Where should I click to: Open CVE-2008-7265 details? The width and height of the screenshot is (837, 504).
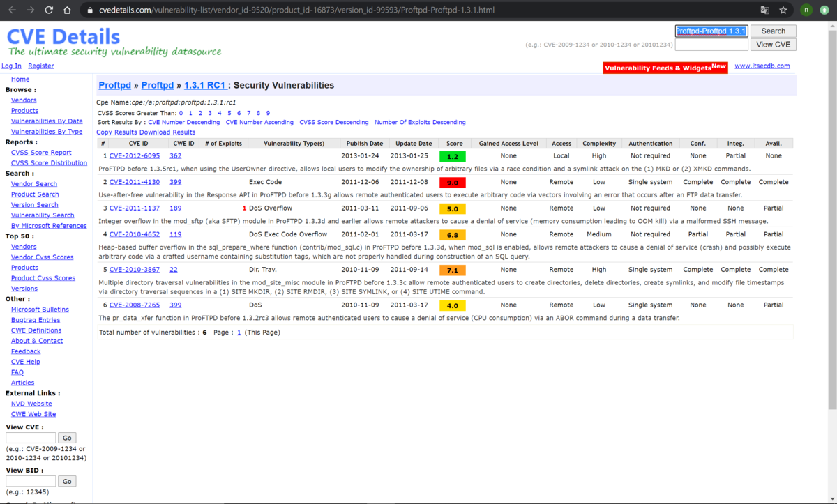pyautogui.click(x=135, y=305)
